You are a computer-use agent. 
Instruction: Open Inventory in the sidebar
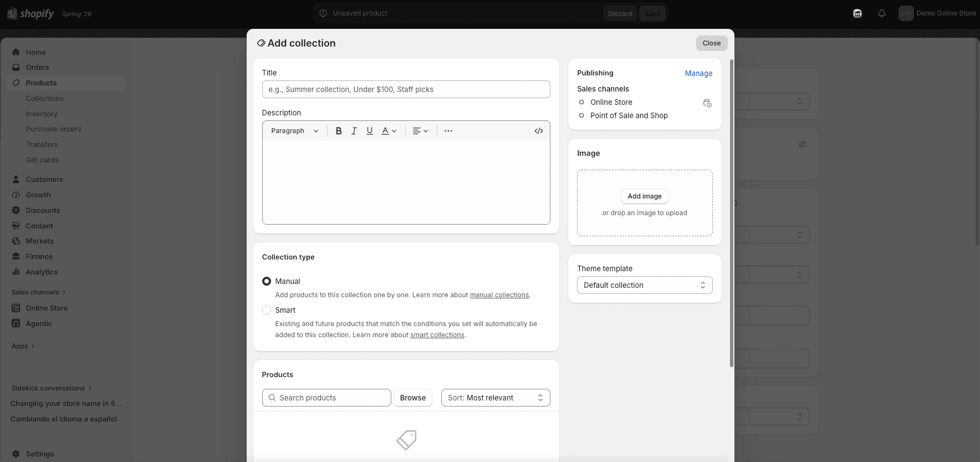click(x=42, y=114)
